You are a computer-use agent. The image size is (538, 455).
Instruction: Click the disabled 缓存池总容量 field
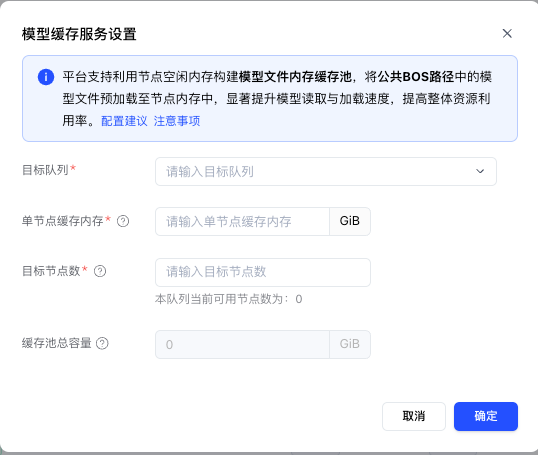point(242,344)
